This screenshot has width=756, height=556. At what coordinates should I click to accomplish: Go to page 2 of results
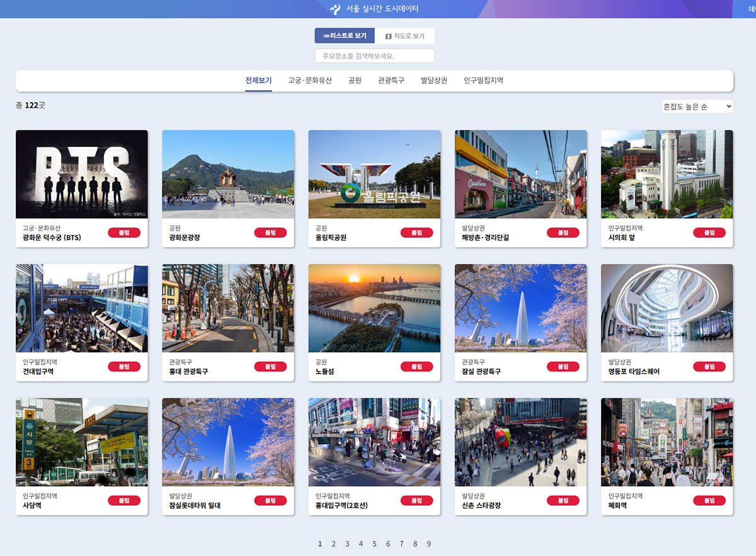click(x=333, y=543)
